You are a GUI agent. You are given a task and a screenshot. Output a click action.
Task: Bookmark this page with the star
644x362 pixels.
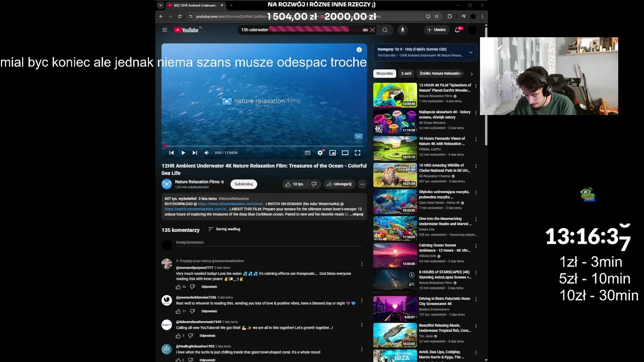(x=437, y=16)
